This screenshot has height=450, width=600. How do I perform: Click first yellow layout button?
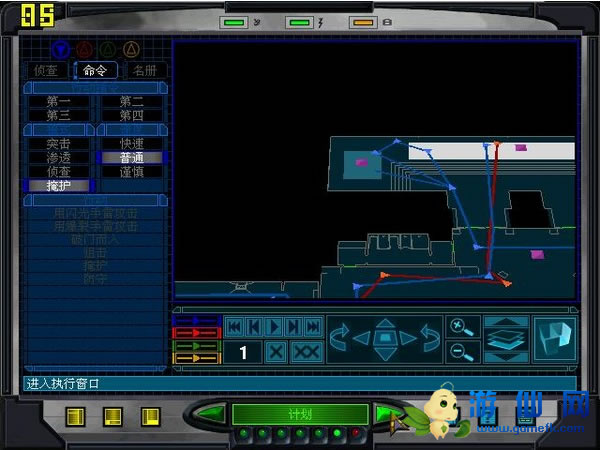[75, 417]
